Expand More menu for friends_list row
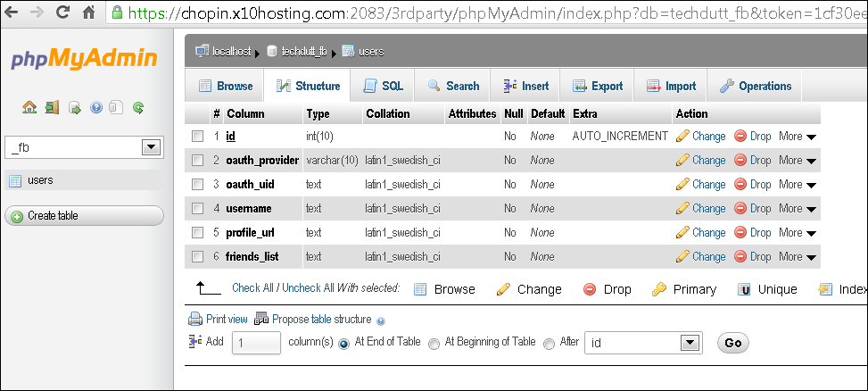Screen dimensions: 868x391 798,256
